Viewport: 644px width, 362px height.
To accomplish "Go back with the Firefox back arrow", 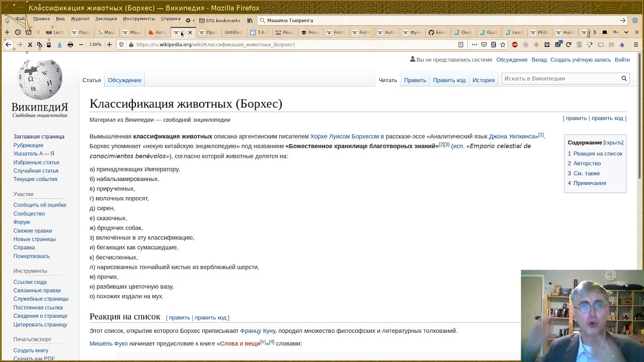I will point(8,45).
